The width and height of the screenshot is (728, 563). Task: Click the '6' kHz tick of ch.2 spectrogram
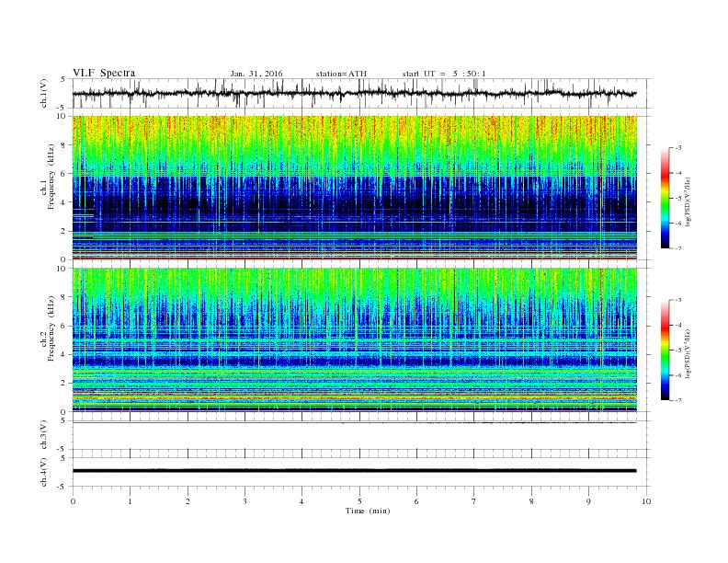pyautogui.click(x=64, y=326)
